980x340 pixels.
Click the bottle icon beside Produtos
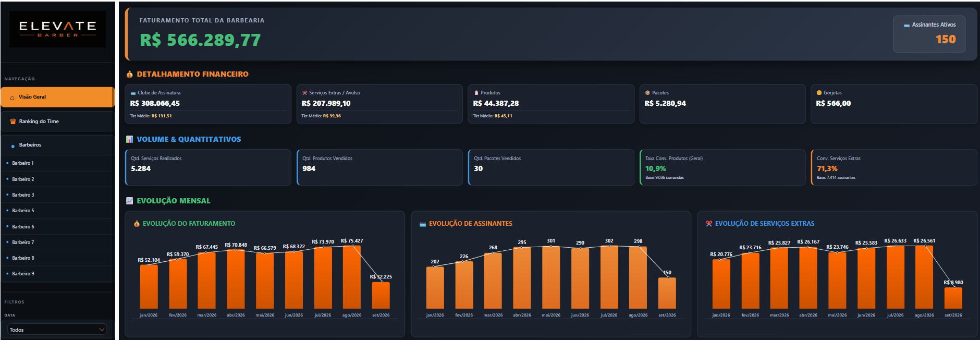click(476, 93)
